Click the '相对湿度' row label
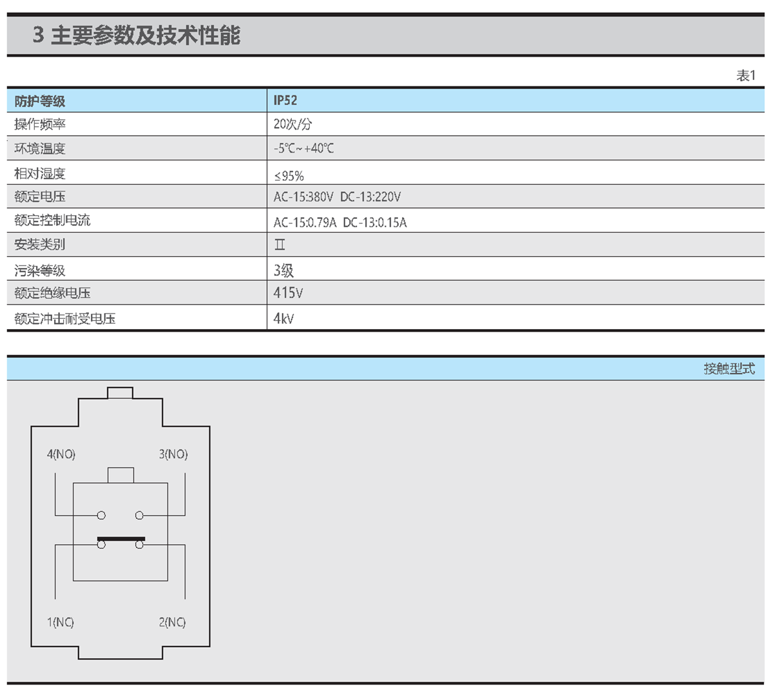The width and height of the screenshot is (773, 700). [x=40, y=173]
